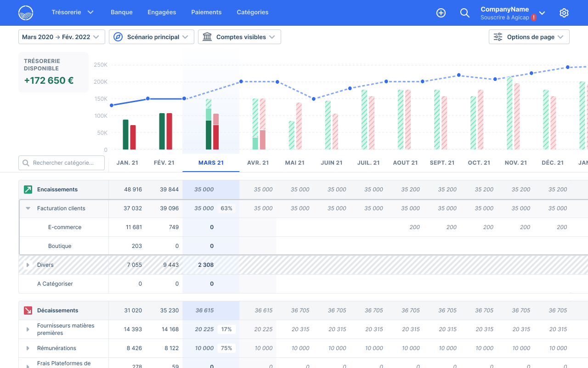Click the green Encaissements arrow icon
The image size is (588, 368).
28,190
